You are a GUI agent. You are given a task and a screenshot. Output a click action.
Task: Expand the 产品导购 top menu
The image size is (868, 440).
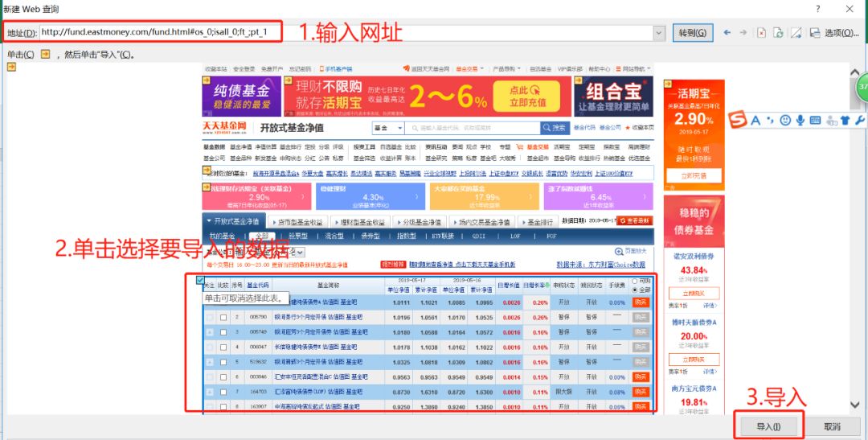pos(507,69)
